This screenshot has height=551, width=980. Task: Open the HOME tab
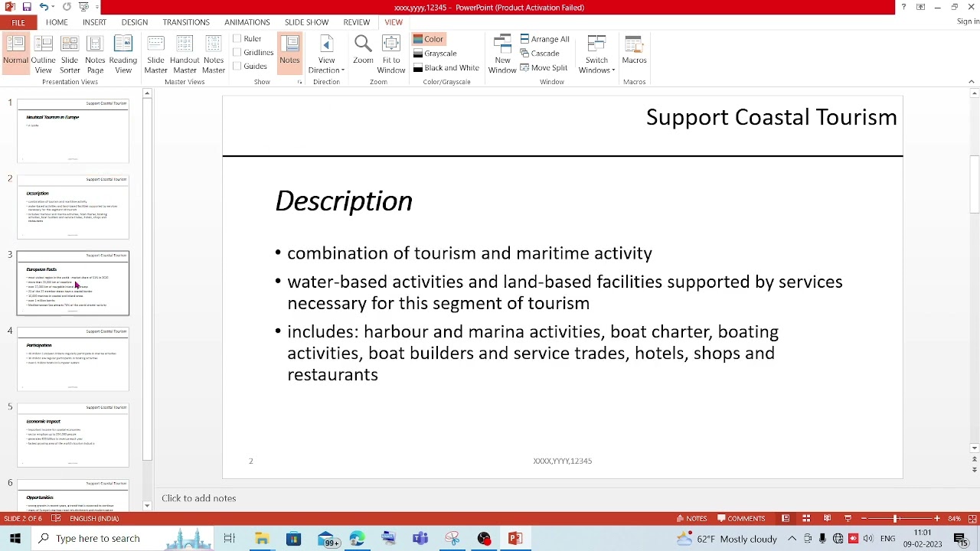click(x=57, y=22)
